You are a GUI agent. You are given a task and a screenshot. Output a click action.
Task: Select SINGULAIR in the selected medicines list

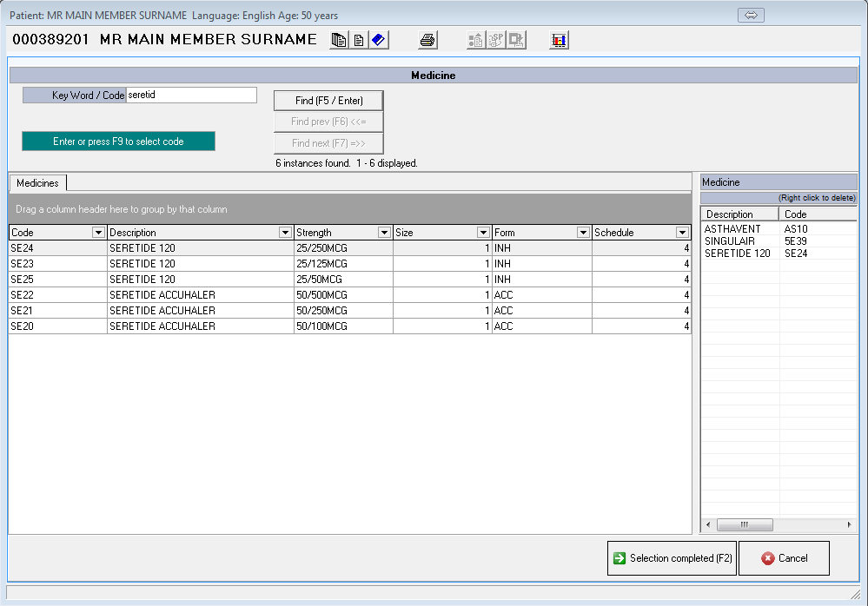coord(730,241)
